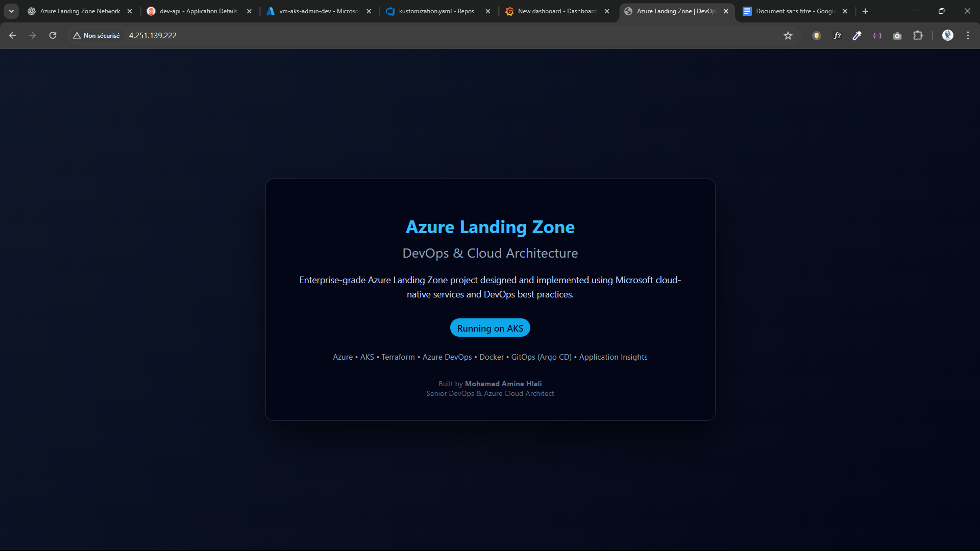The width and height of the screenshot is (980, 551).
Task: Close the Document sans titre tab
Action: point(845,11)
